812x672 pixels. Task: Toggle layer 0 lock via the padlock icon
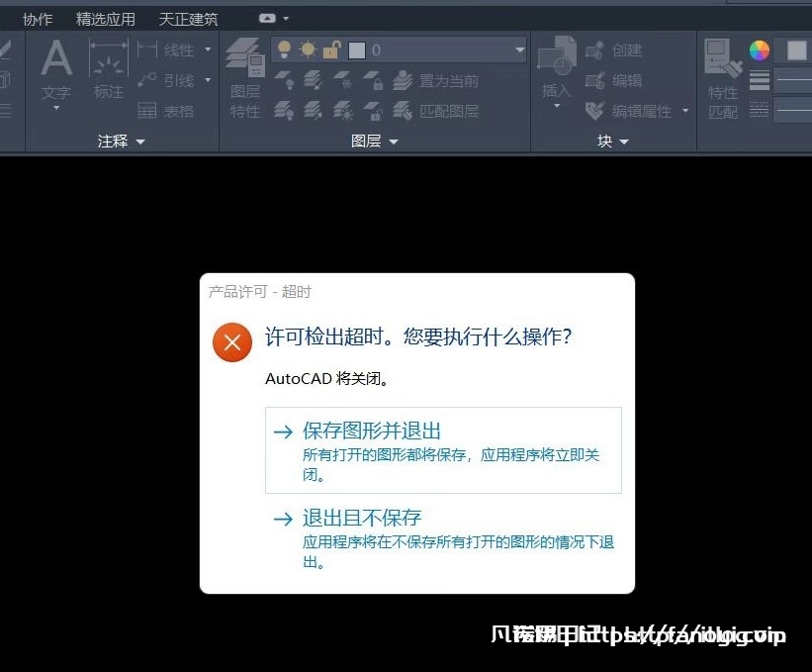[x=331, y=49]
